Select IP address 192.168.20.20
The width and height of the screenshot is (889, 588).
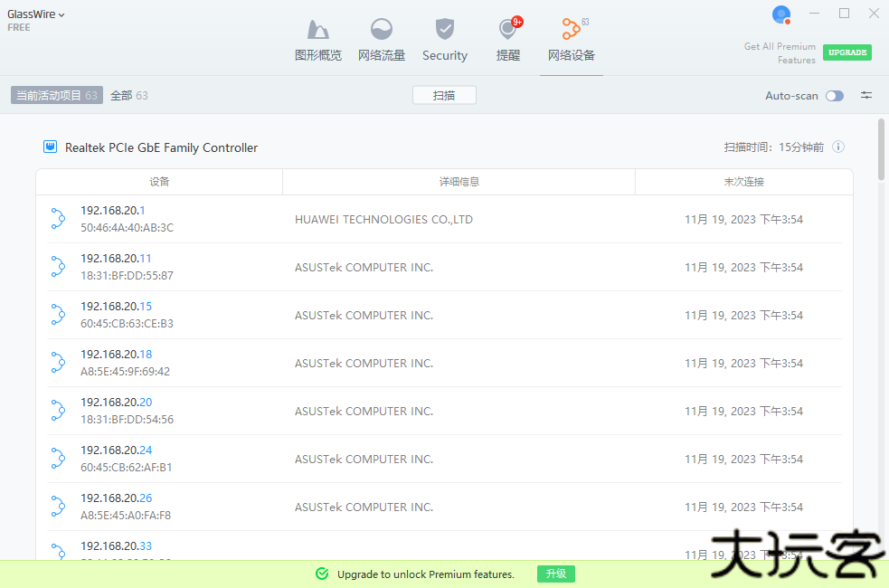(x=117, y=402)
